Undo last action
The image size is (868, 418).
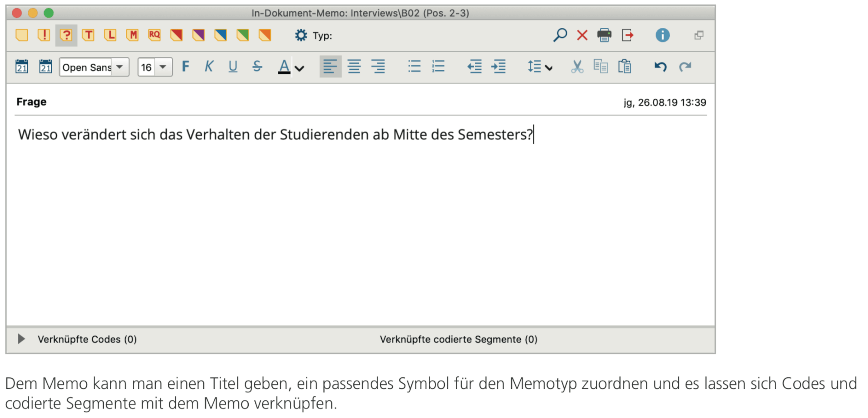(660, 66)
